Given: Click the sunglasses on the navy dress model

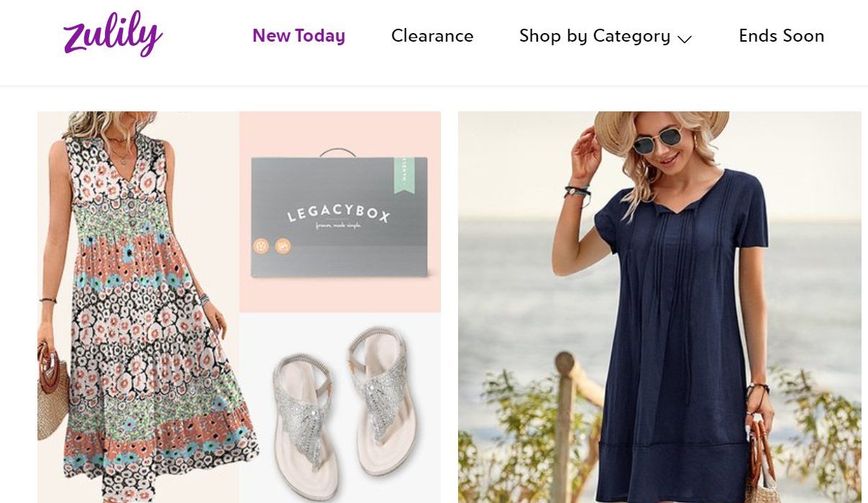Looking at the screenshot, I should (659, 139).
